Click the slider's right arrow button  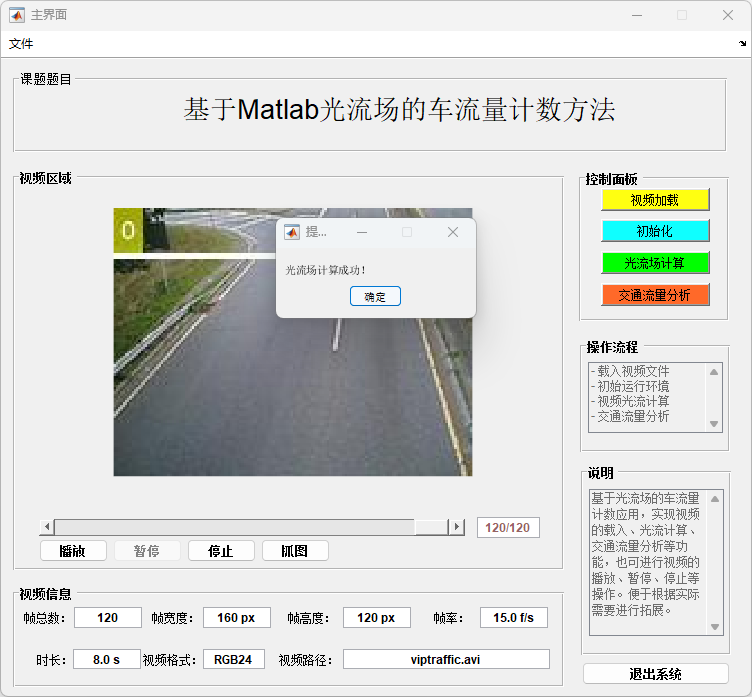pyautogui.click(x=457, y=527)
